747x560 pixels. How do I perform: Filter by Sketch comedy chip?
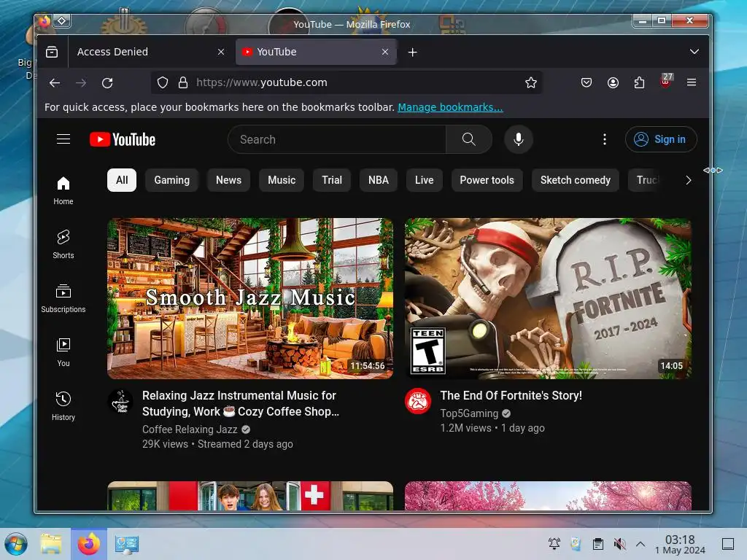click(576, 180)
